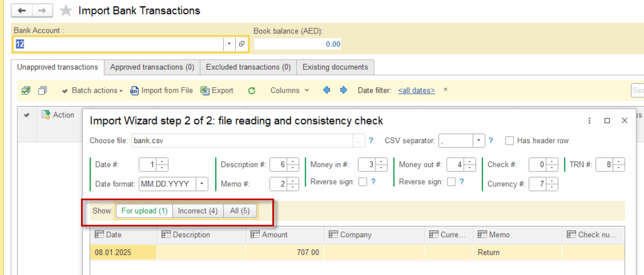This screenshot has height=275, width=644.
Task: Click the back navigation arrow
Action: [23, 11]
